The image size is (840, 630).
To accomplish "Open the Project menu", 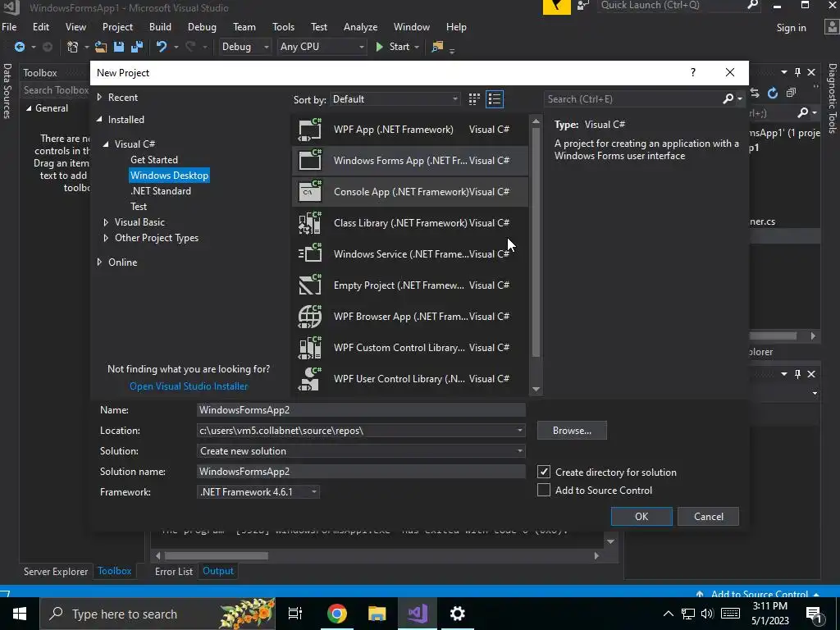I will coord(117,27).
